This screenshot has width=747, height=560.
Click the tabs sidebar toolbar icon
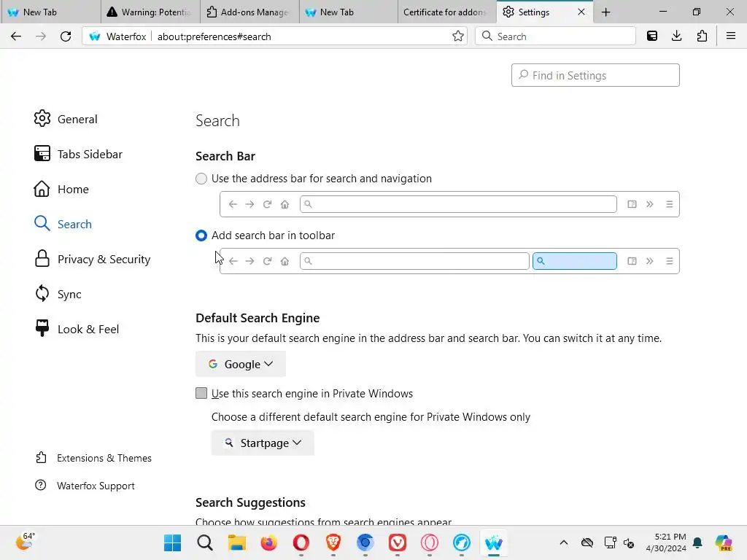pos(652,36)
